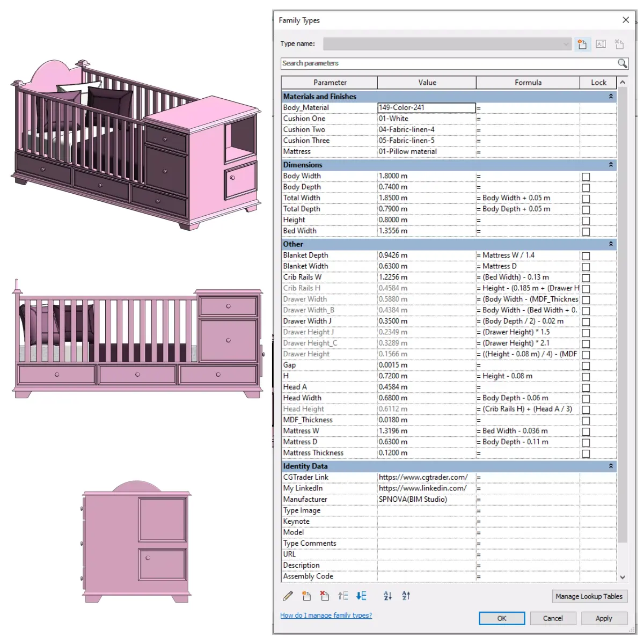Click the scrollbar down arrow
Image resolution: width=644 pixels, height=644 pixels.
[623, 577]
